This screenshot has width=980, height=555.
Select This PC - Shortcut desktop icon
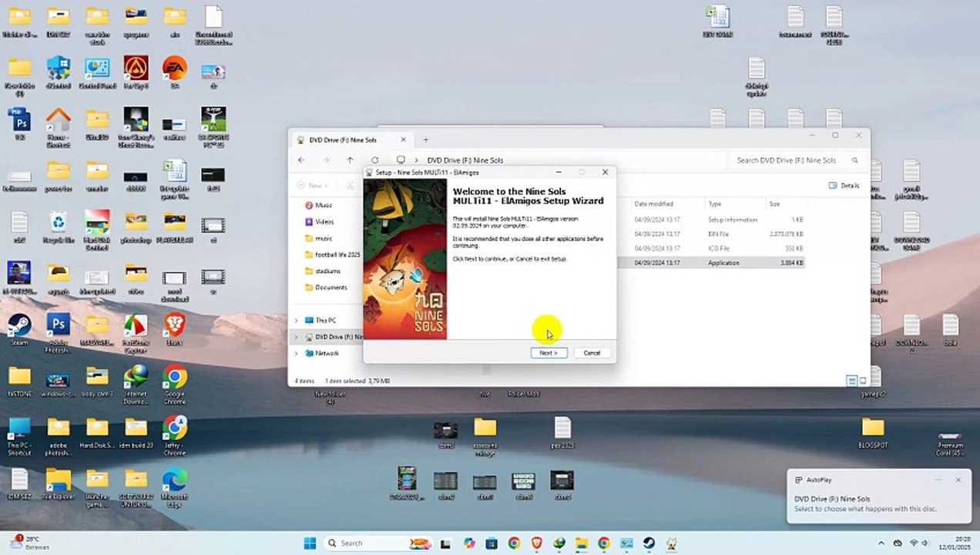click(19, 436)
